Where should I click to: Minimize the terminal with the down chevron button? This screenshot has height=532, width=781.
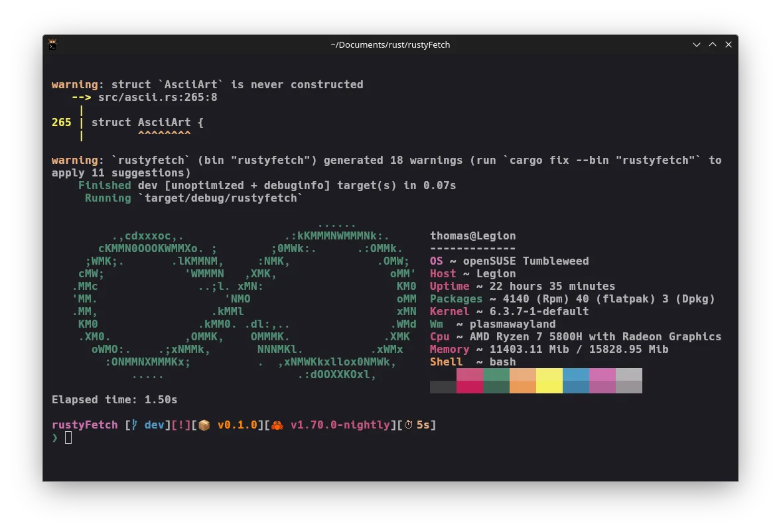(x=696, y=44)
